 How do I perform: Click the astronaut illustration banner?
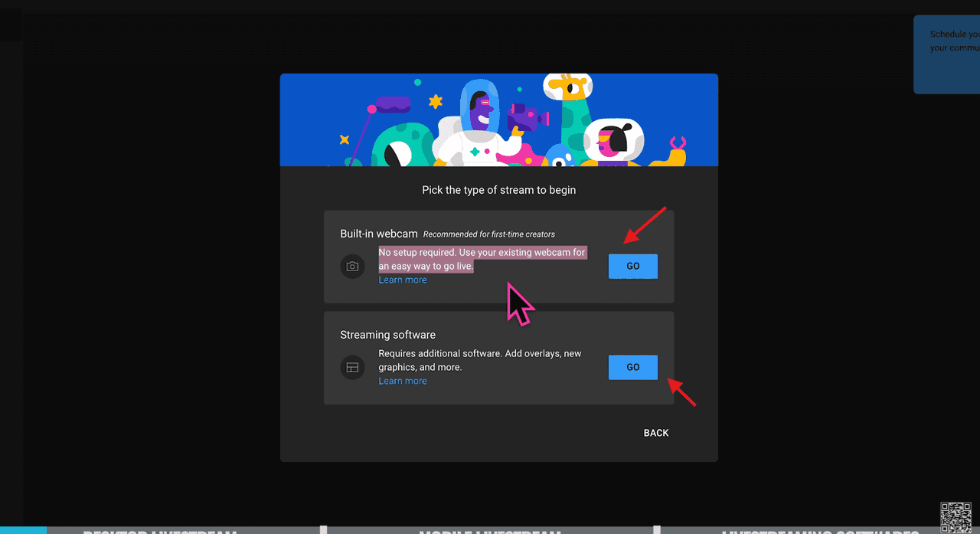498,120
